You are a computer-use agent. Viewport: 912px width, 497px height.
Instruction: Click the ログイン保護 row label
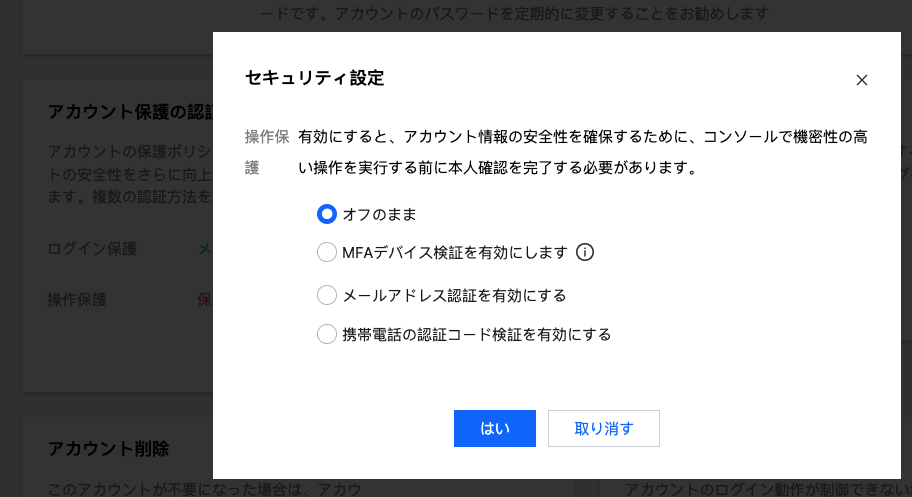tap(92, 249)
